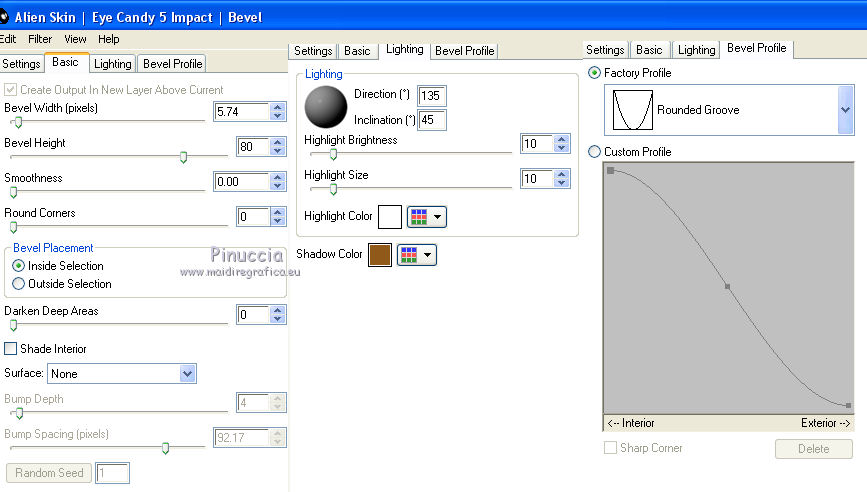Open the View menu
The image size is (867, 492).
[75, 39]
